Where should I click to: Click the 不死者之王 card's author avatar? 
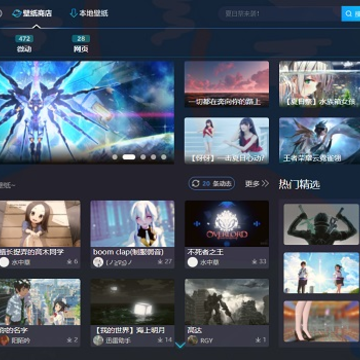click(193, 262)
